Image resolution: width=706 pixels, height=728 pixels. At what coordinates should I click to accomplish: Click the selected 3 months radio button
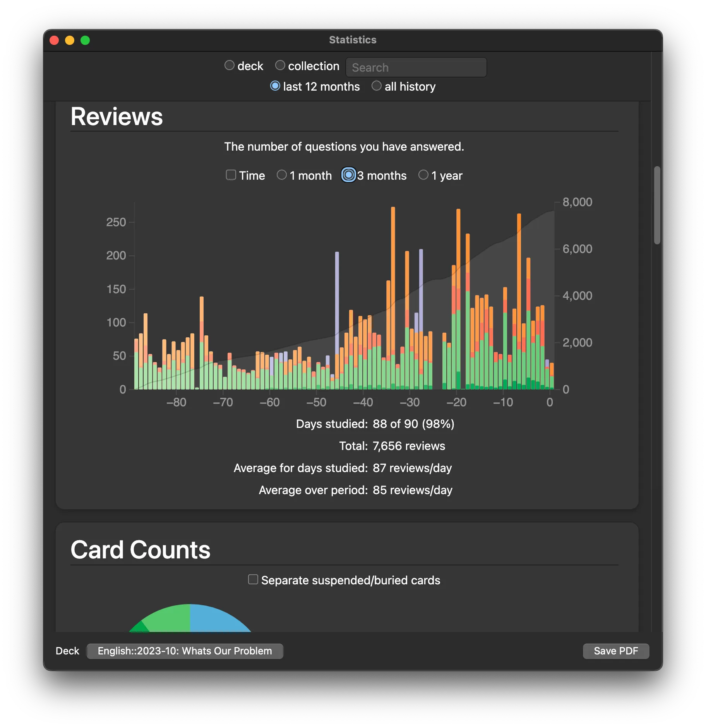348,175
